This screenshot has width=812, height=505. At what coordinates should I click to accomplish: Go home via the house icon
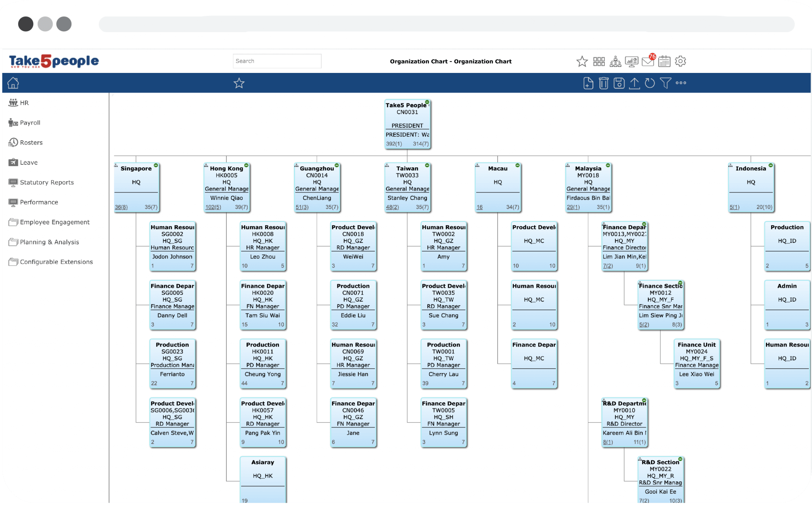13,83
